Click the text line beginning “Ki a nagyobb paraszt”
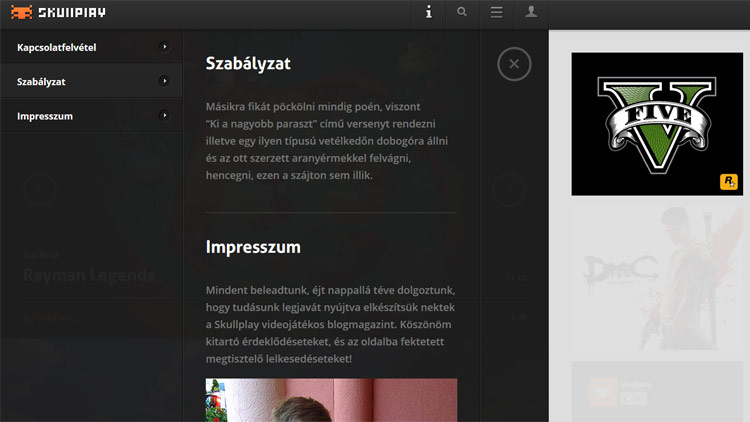Image resolution: width=750 pixels, height=422 pixels. pos(321,124)
